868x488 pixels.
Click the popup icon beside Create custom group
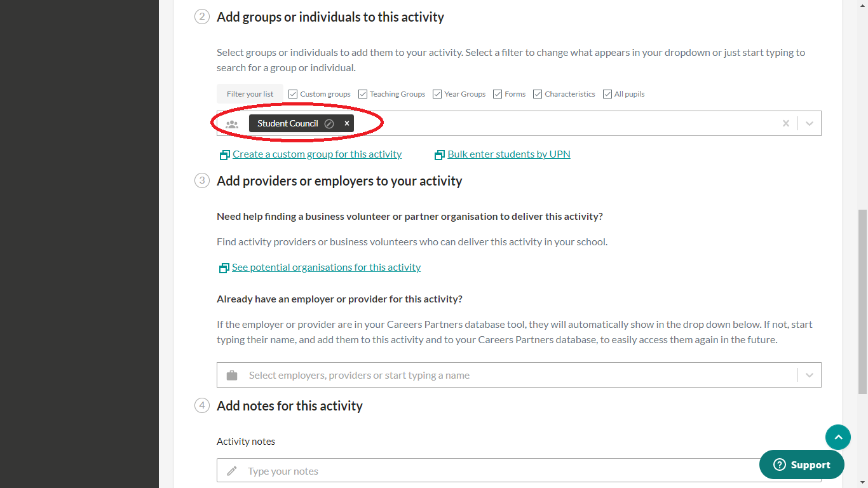pyautogui.click(x=224, y=155)
